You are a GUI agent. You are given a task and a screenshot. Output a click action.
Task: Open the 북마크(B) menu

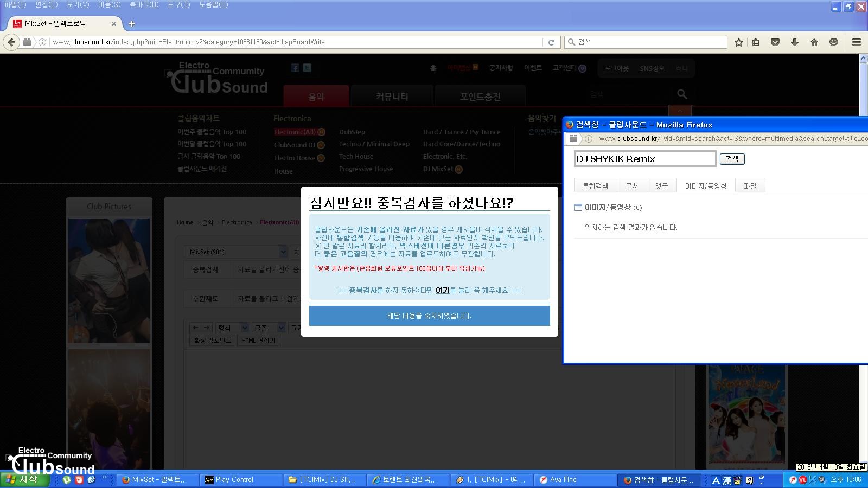[x=144, y=5]
